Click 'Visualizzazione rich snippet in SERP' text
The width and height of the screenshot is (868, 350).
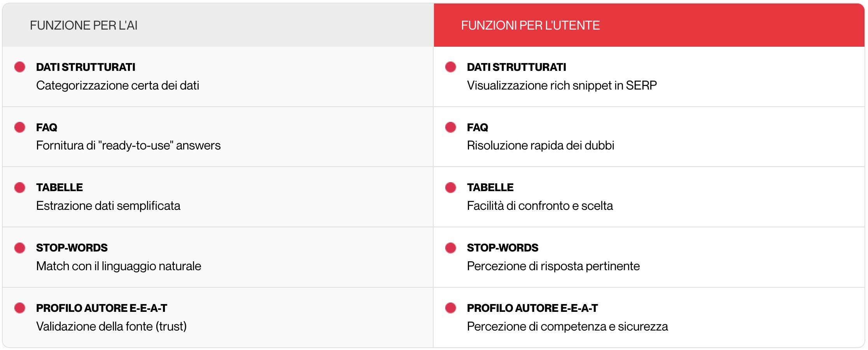pos(562,85)
